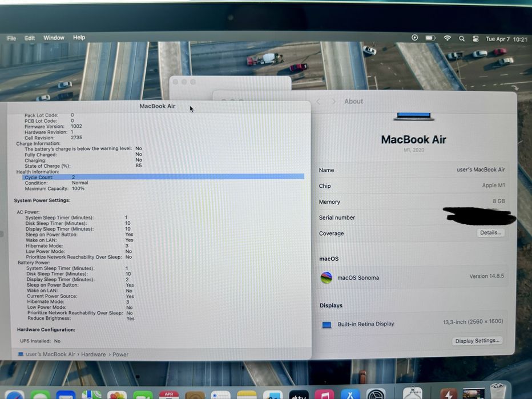The image size is (532, 399).
Task: Click Power in the path bar
Action: click(x=120, y=354)
